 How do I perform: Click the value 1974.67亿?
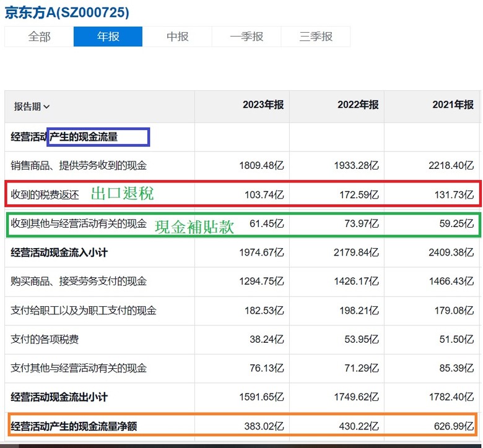tap(261, 252)
